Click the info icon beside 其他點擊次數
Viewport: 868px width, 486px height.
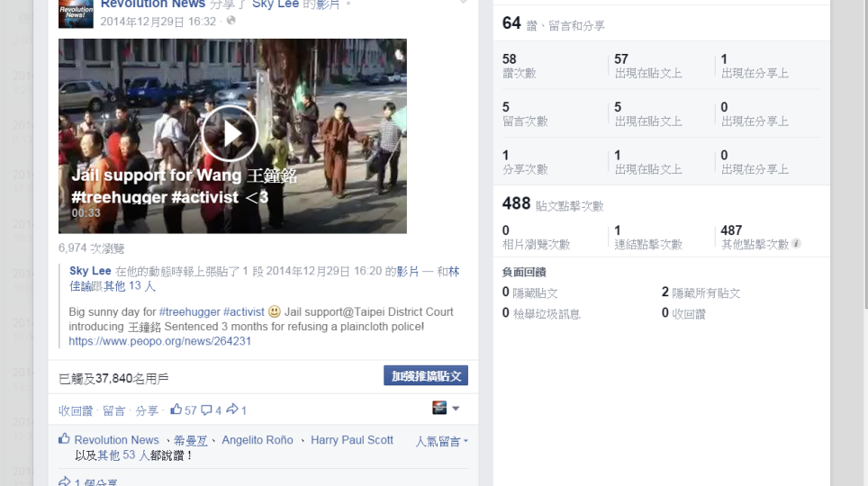796,244
